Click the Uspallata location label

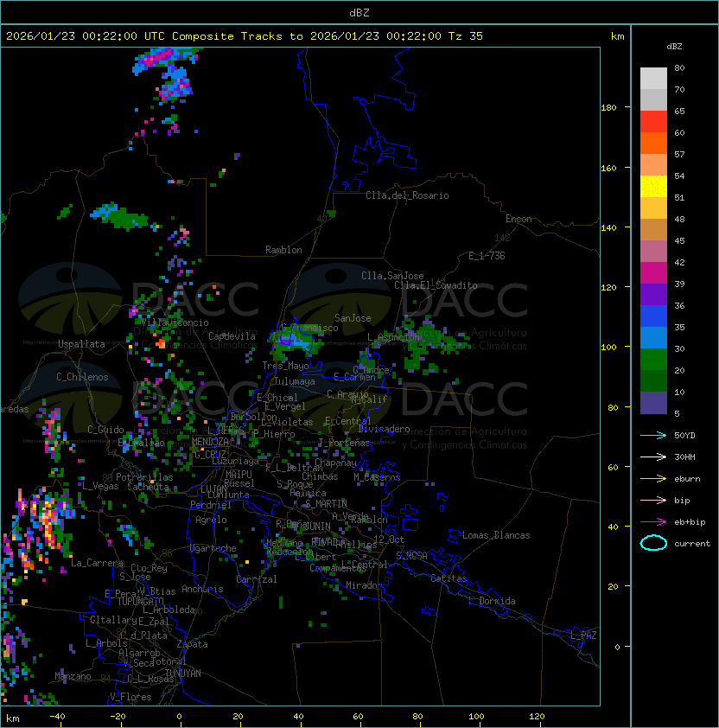[x=81, y=344]
